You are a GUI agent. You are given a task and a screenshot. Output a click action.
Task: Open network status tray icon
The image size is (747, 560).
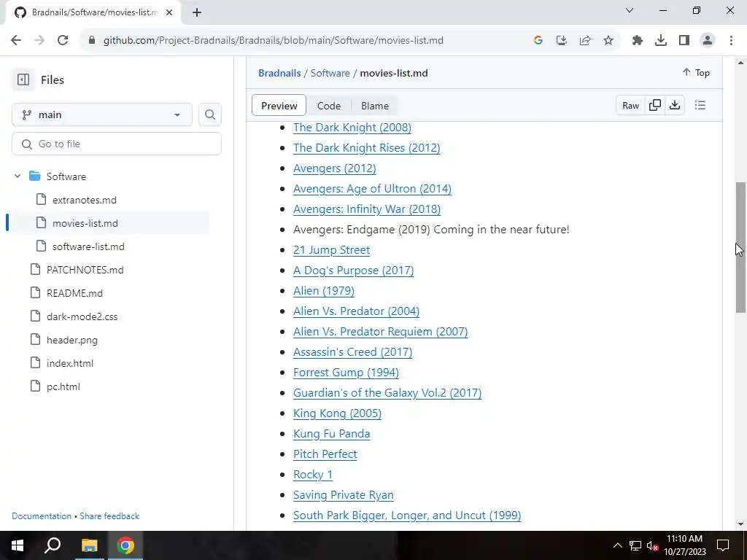click(x=635, y=545)
